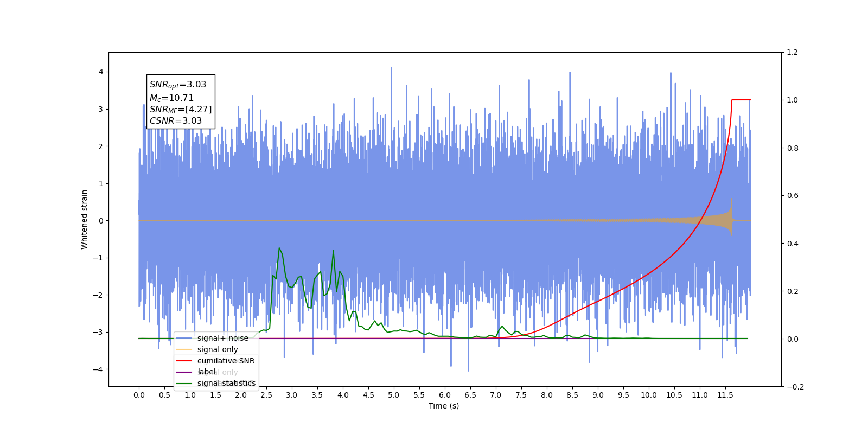Click the 'Whitened strain' y-axis label
Image resolution: width=868 pixels, height=434 pixels.
tap(84, 219)
